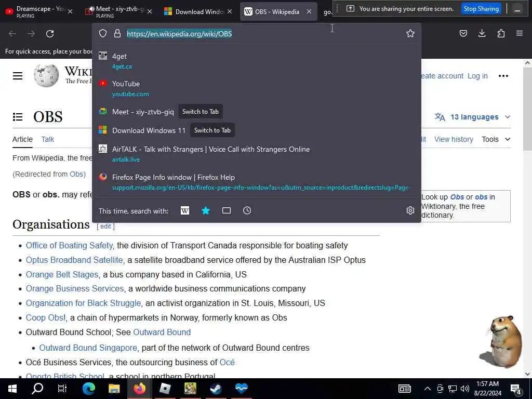Open notification center icon
Viewport: 532px width, 399px height.
coord(516,390)
